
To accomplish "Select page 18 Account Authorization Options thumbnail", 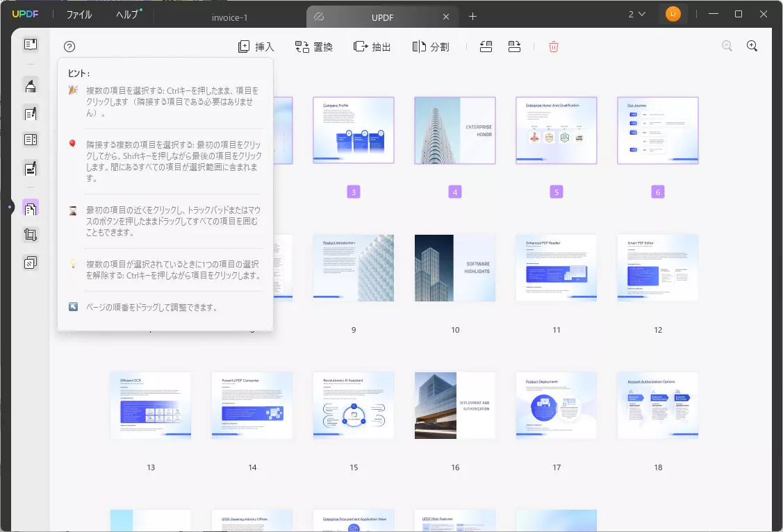I will [x=658, y=405].
